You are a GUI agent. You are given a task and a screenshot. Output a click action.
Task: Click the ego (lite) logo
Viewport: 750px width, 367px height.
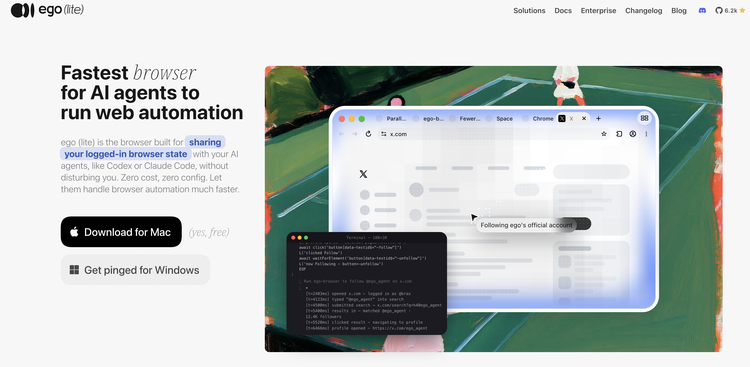pyautogui.click(x=47, y=10)
